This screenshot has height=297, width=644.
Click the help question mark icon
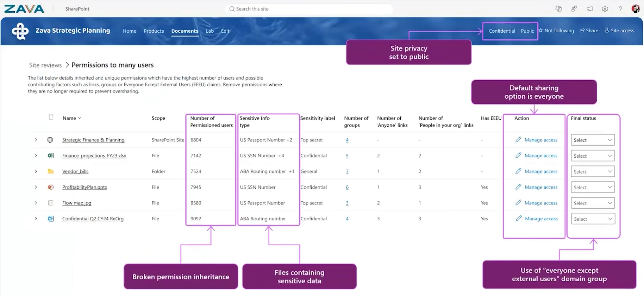coord(620,9)
